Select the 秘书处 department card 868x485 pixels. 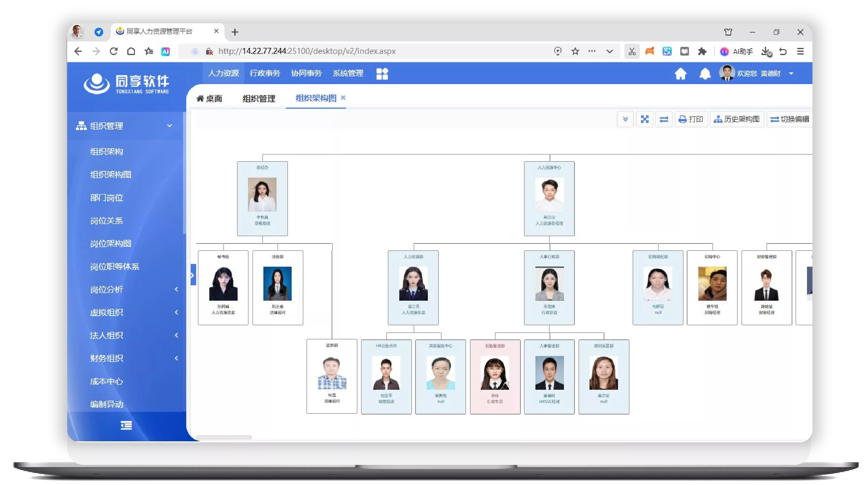click(x=223, y=288)
